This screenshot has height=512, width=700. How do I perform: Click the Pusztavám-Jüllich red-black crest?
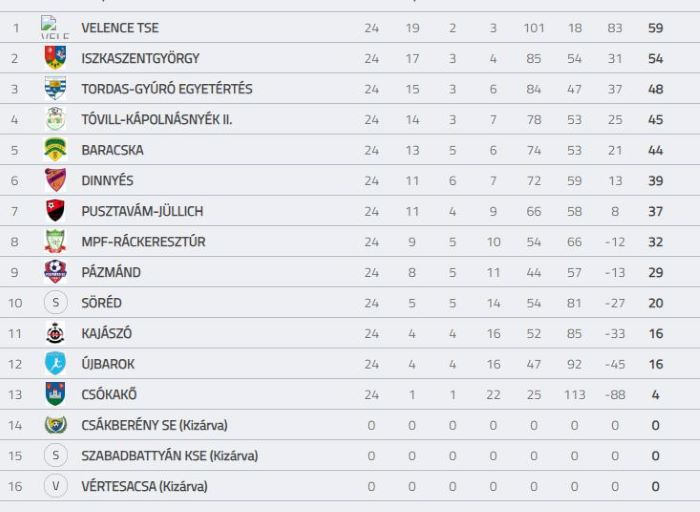click(x=55, y=211)
